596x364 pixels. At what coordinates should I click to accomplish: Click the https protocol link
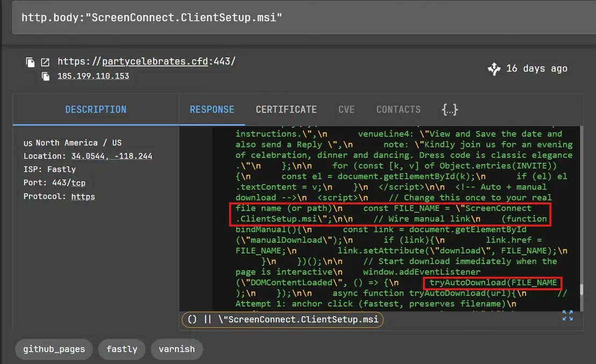pyautogui.click(x=83, y=197)
